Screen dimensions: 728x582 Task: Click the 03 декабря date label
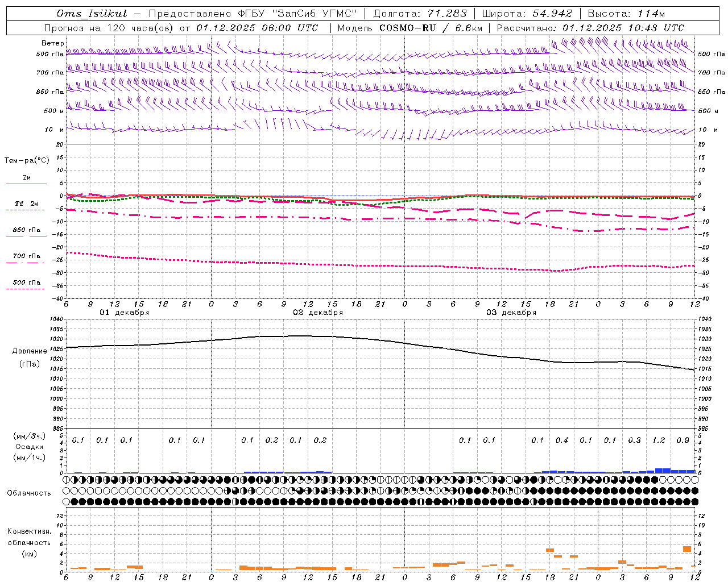click(511, 313)
